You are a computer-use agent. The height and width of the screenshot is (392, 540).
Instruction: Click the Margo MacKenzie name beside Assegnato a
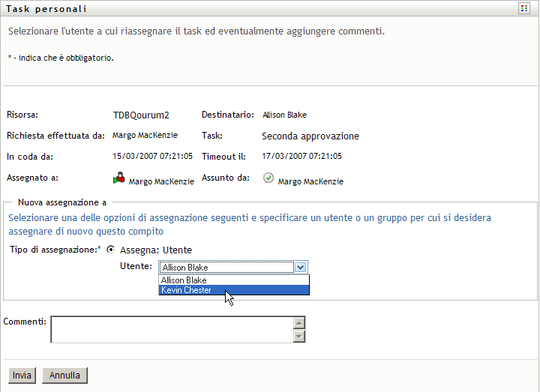[x=160, y=181]
